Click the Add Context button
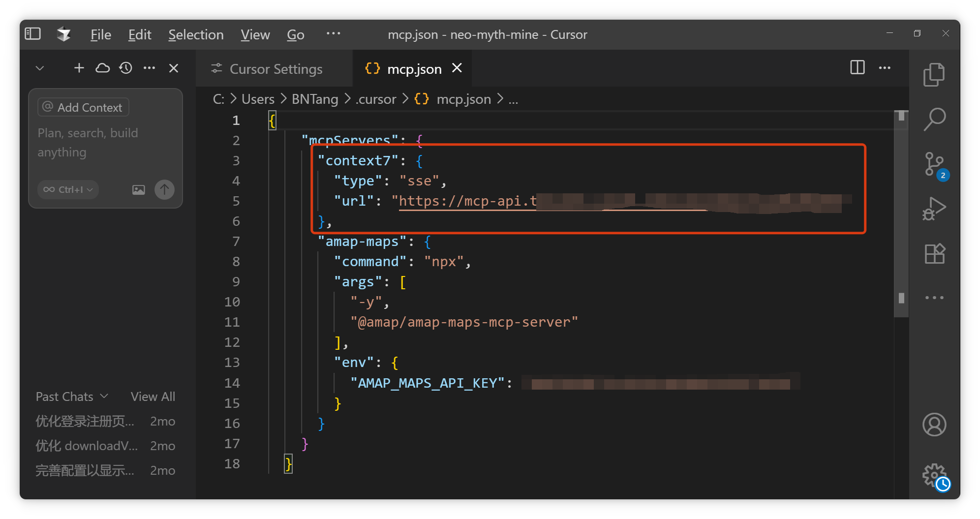The width and height of the screenshot is (980, 519). click(x=83, y=107)
